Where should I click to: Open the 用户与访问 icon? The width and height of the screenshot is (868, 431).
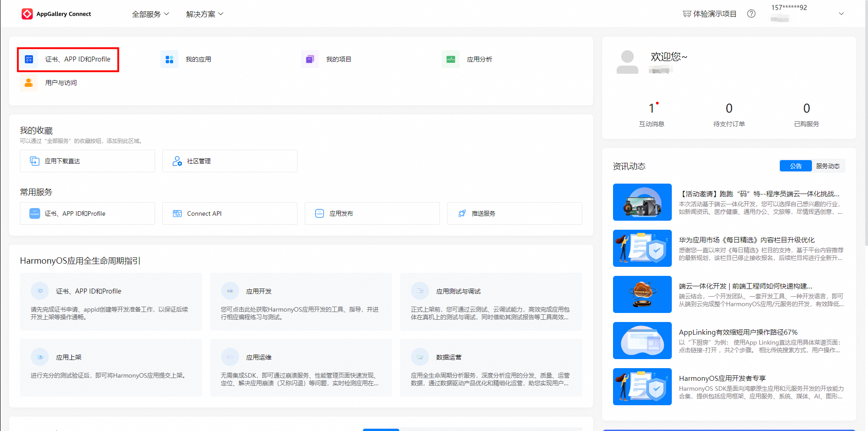coord(29,83)
